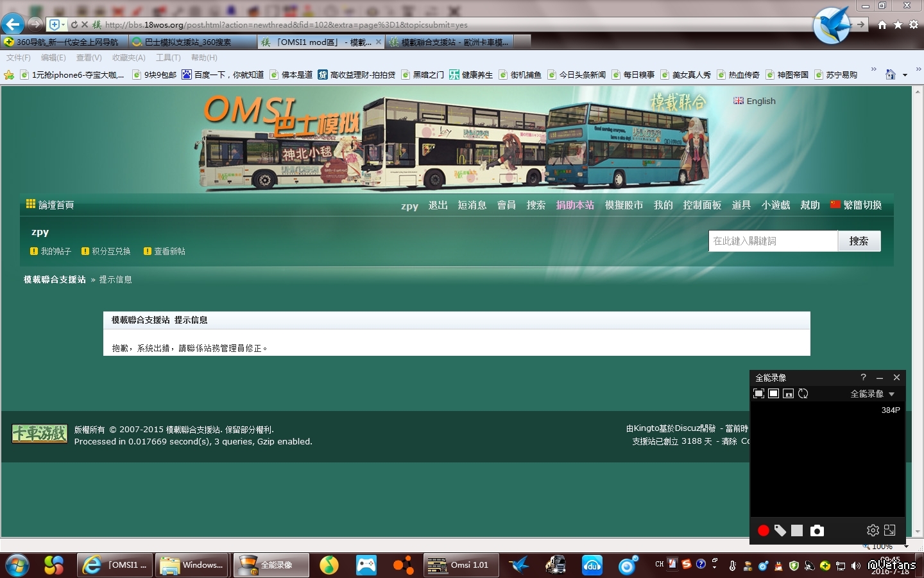The height and width of the screenshot is (578, 924).
Task: Stop page loading with the X icon
Action: point(85,24)
